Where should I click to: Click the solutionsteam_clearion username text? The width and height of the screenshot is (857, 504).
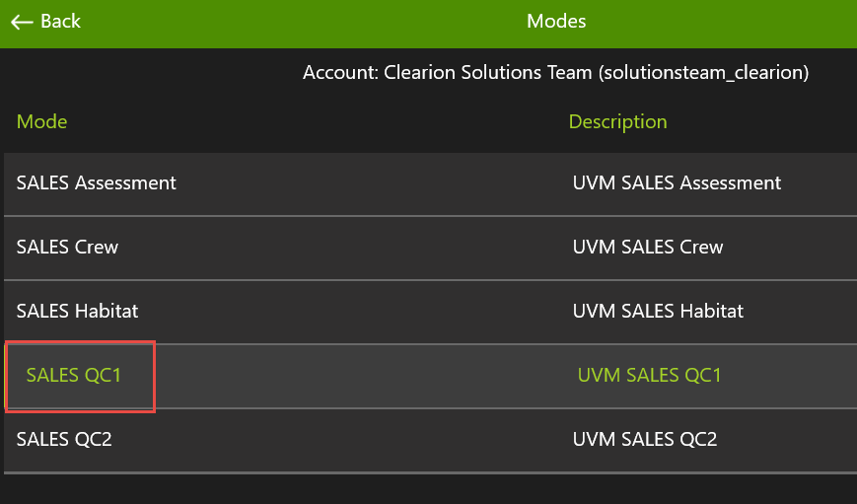702,73
